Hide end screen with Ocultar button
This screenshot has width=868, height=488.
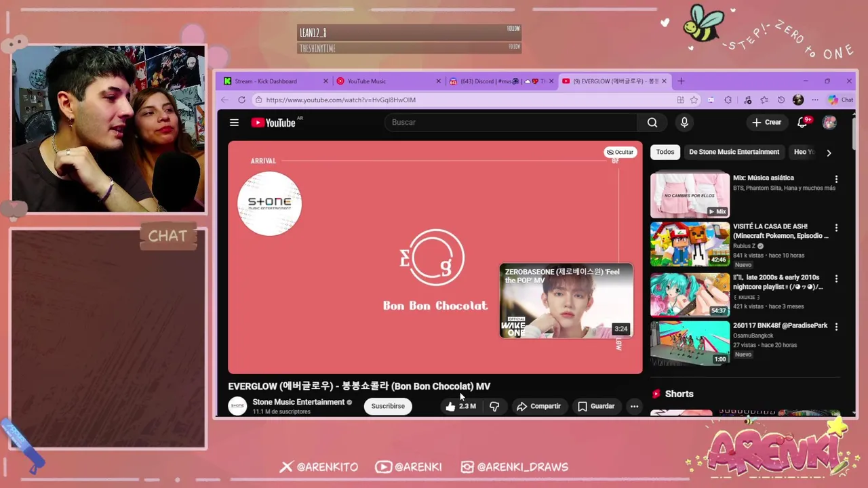(620, 152)
